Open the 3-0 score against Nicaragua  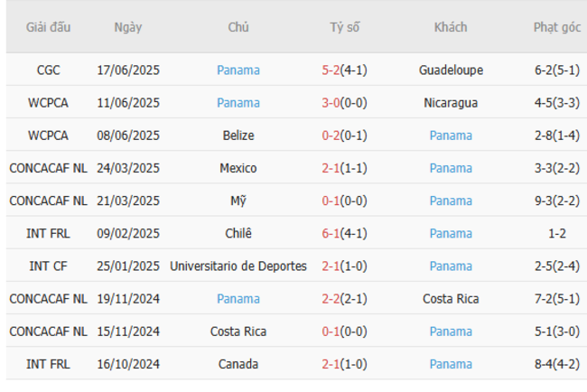click(x=331, y=103)
